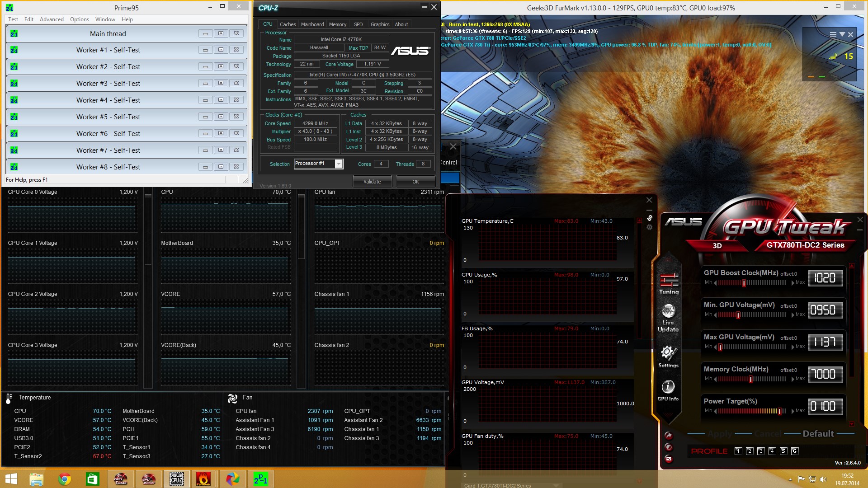Click the GPU Boost Clock slider handle

(x=744, y=283)
